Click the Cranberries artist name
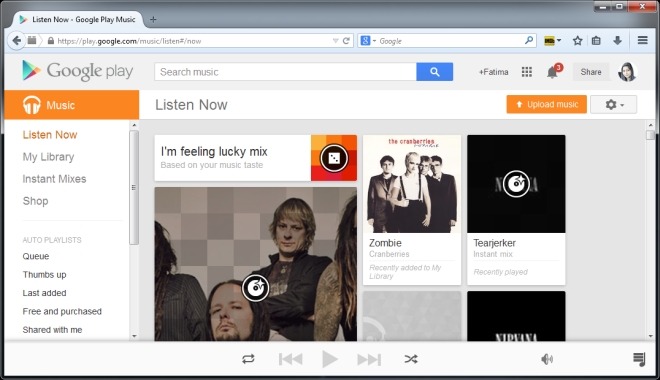660x380 pixels. click(389, 254)
